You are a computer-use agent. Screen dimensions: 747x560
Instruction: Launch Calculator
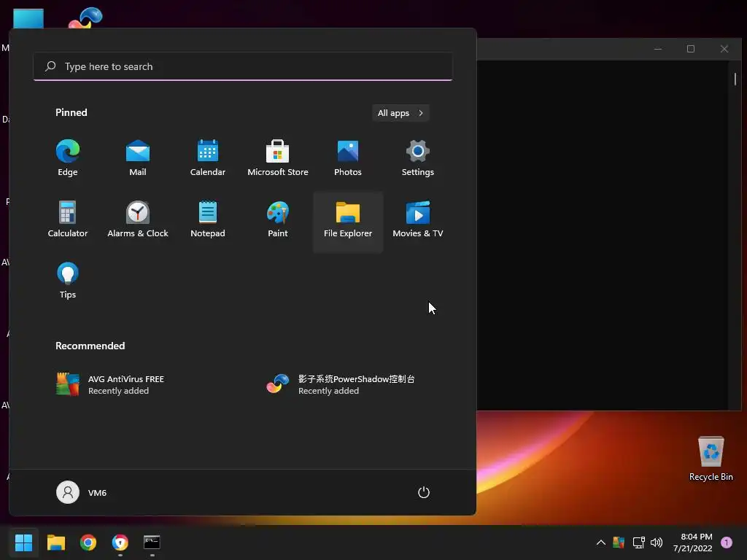point(68,219)
